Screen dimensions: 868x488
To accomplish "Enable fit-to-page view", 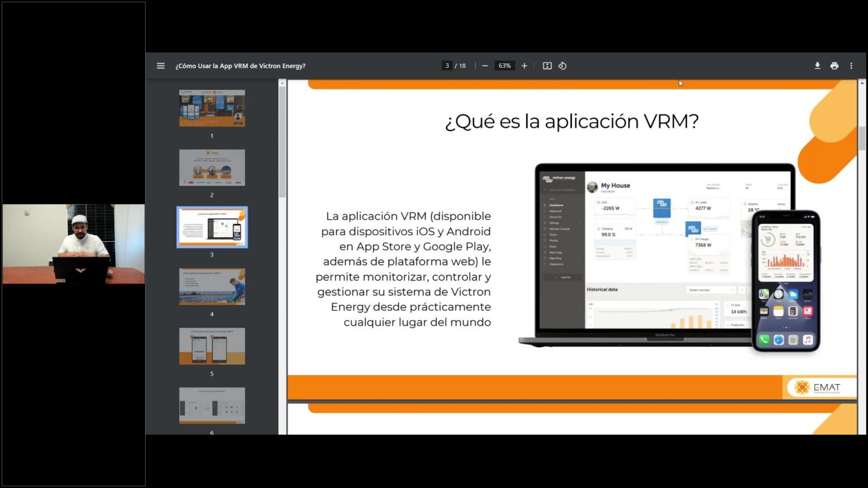I will tap(546, 66).
